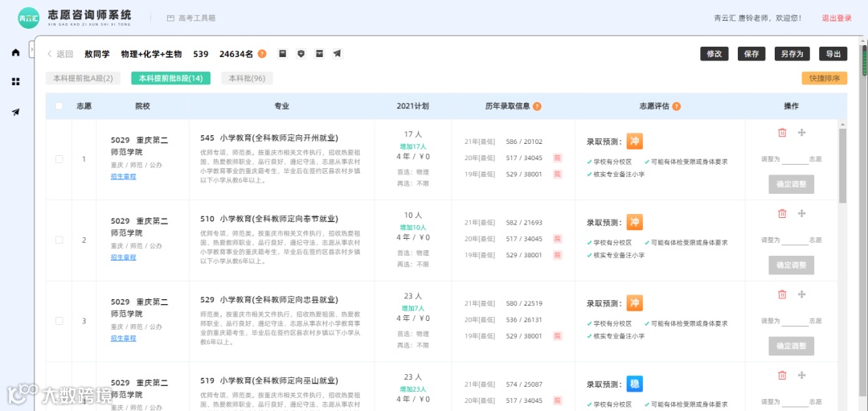
Task: Expand the sidebar with the small arrow handle
Action: pos(31,49)
